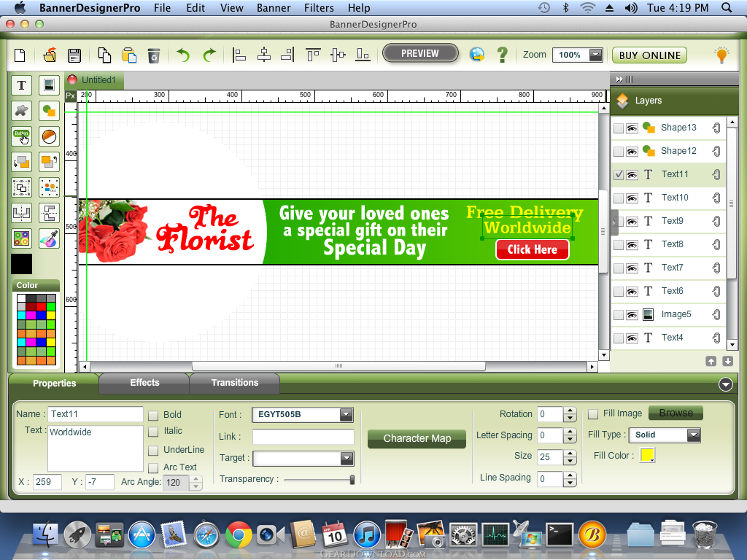Move layer down with arrow button
Image resolution: width=747 pixels, height=560 pixels.
tap(727, 362)
